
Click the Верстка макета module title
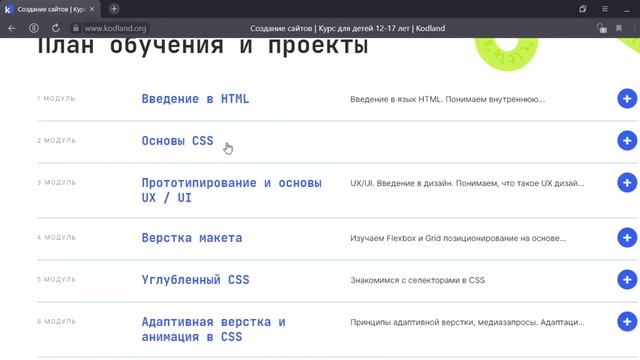click(192, 238)
